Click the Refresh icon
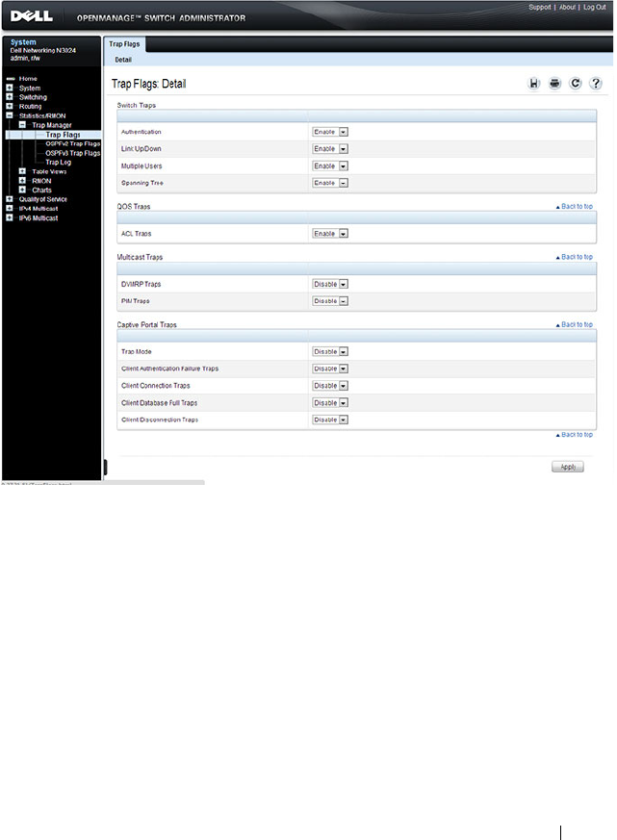 (576, 83)
